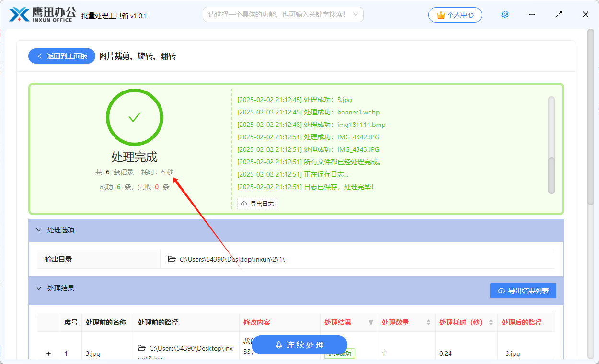Image resolution: width=599 pixels, height=364 pixels.
Task: Click log line 处理成功：IMG_4342.JPG
Action: tap(308, 137)
